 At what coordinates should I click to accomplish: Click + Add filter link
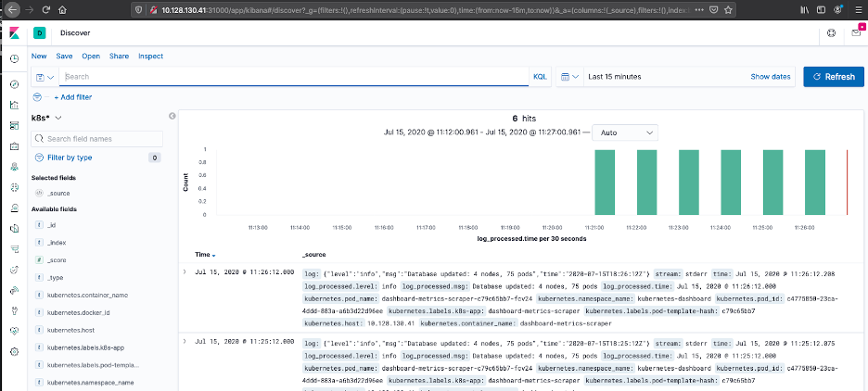tap(73, 97)
